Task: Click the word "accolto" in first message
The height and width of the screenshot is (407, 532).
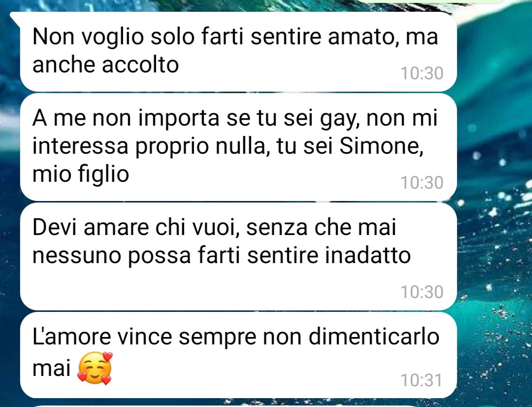Action: 140,64
